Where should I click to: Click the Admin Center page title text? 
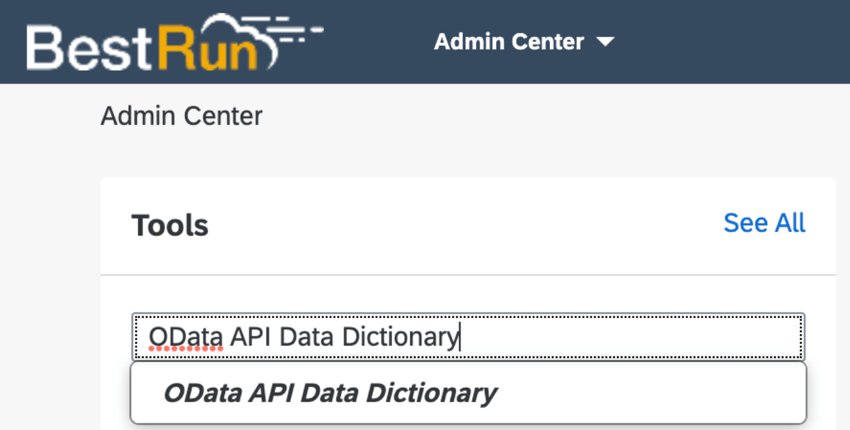[x=181, y=116]
